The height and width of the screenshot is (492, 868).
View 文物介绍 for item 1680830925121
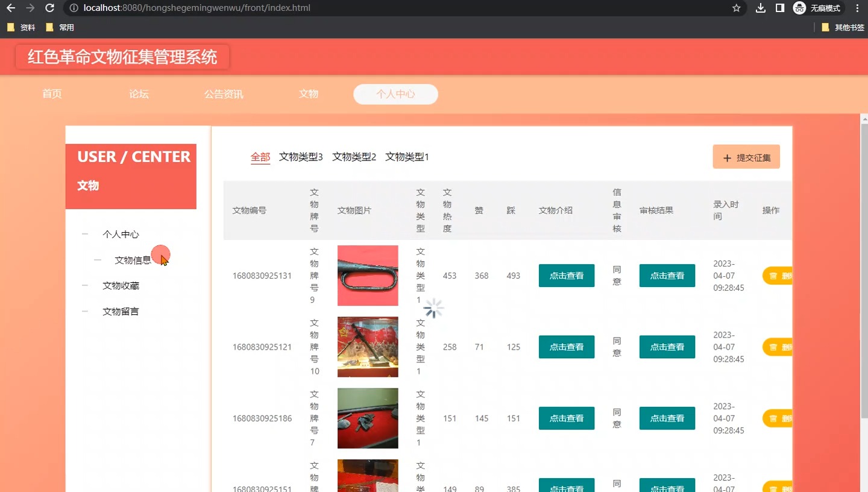[567, 347]
